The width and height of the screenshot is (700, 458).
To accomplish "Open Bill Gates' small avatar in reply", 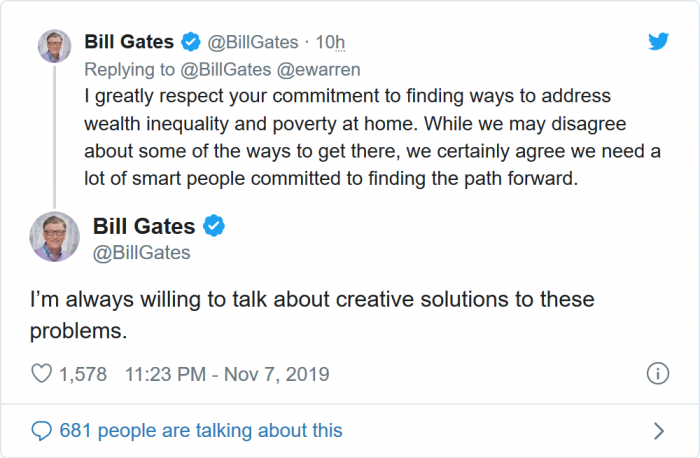I will [54, 47].
